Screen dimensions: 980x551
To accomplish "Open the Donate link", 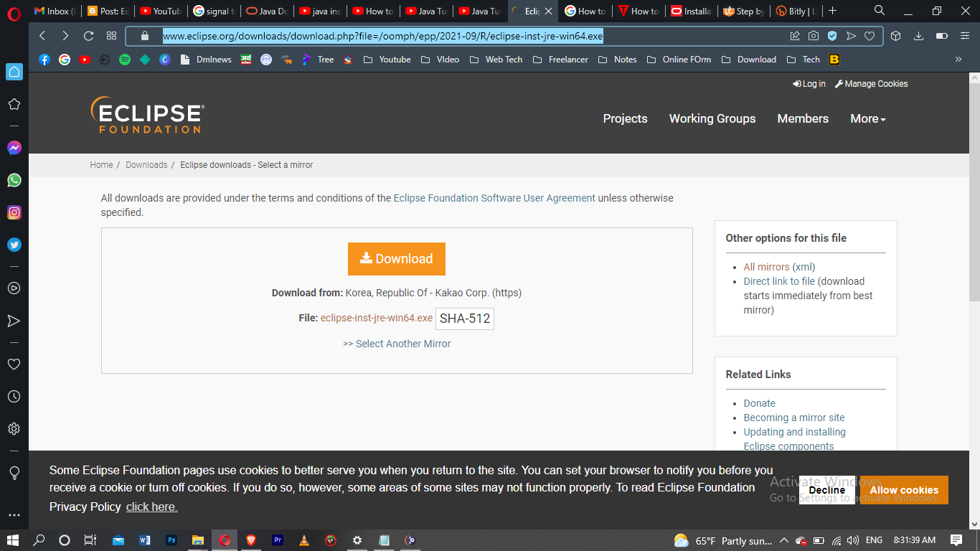I will 760,403.
